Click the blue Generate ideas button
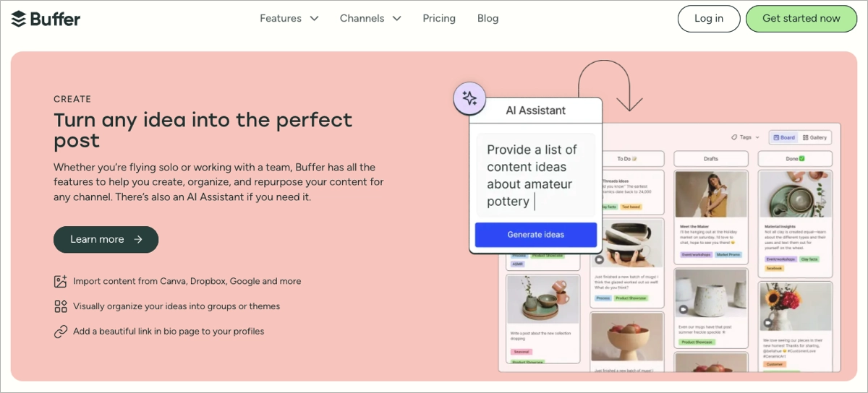 536,235
